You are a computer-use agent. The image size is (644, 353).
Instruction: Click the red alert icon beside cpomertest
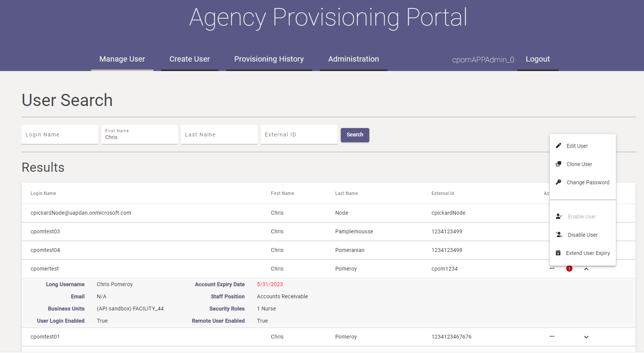569,269
